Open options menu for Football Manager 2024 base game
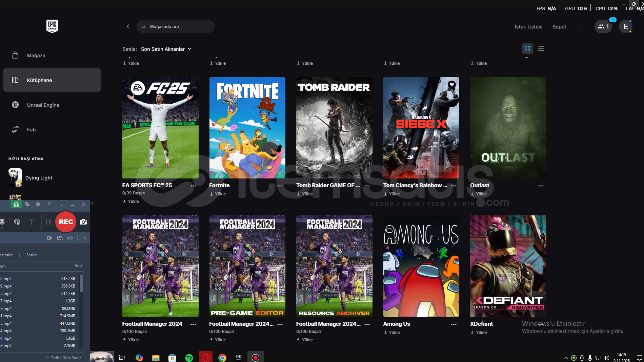Screen dimensions: 644x362 pos(193,324)
